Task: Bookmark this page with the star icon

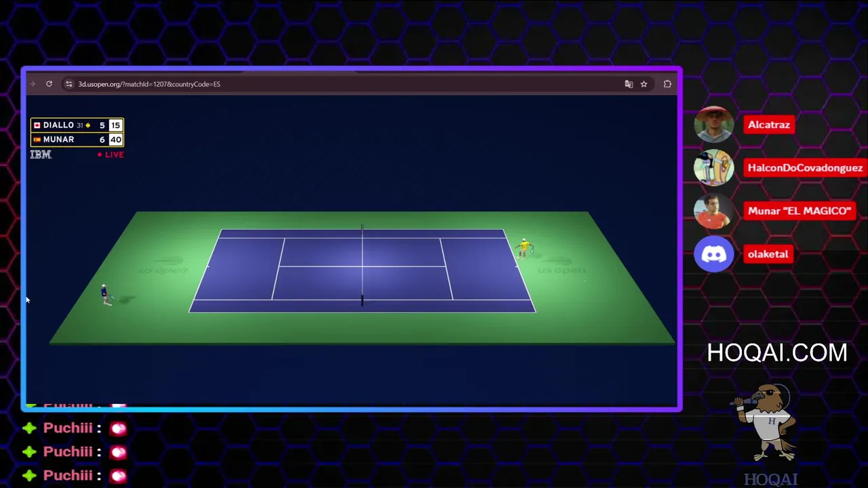Action: (644, 84)
